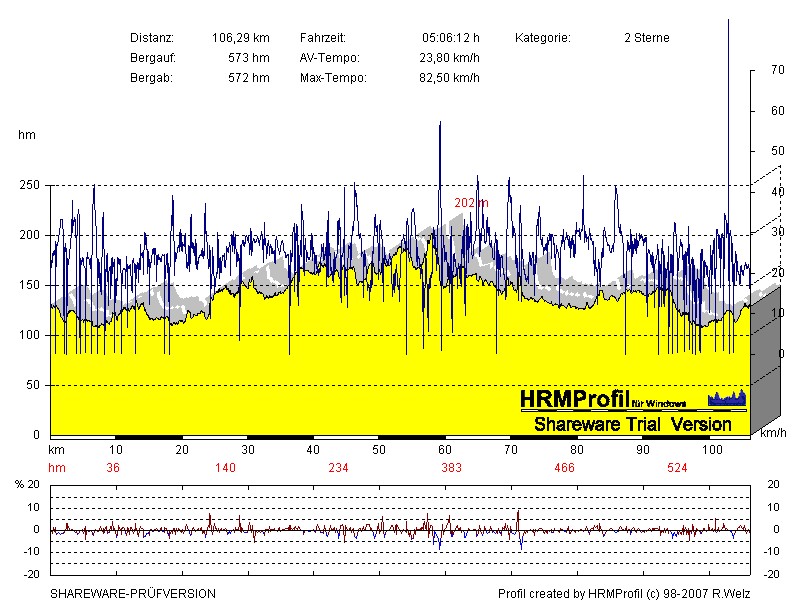Click the blue mountain profile icon in HRMProfil logo
This screenshot has height=600, width=800.
coord(727,399)
